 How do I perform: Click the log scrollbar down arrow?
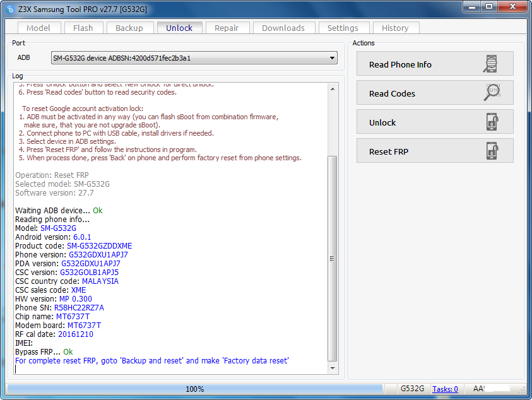333,368
